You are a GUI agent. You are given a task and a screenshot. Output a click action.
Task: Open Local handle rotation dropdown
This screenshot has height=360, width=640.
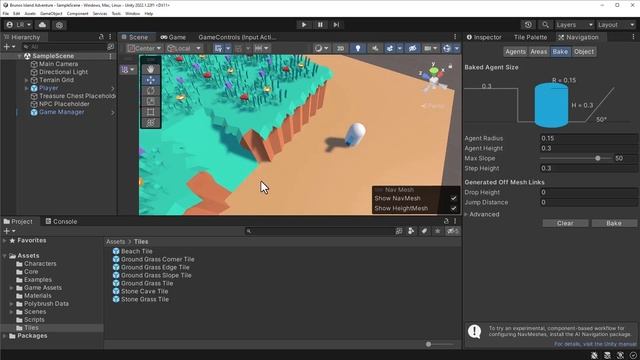click(x=184, y=48)
